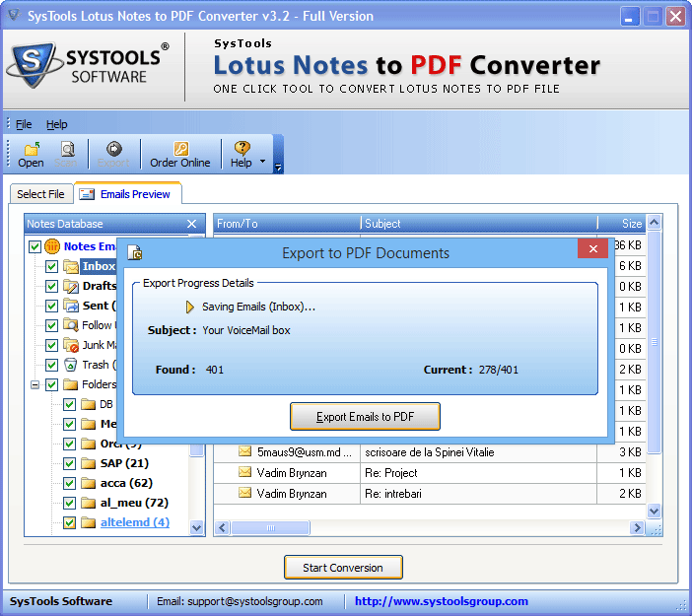Click the Start Conversion button

coord(343,568)
